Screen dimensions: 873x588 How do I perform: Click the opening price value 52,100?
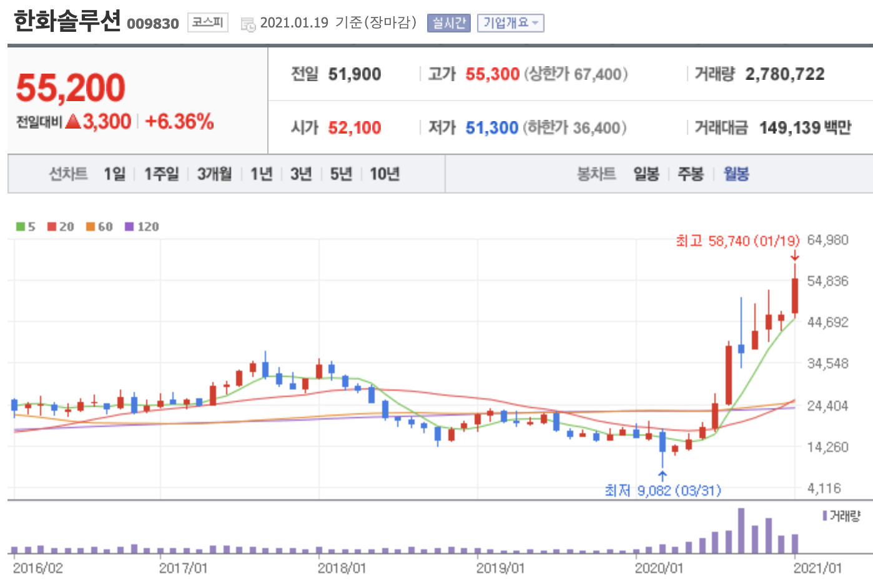pos(355,128)
